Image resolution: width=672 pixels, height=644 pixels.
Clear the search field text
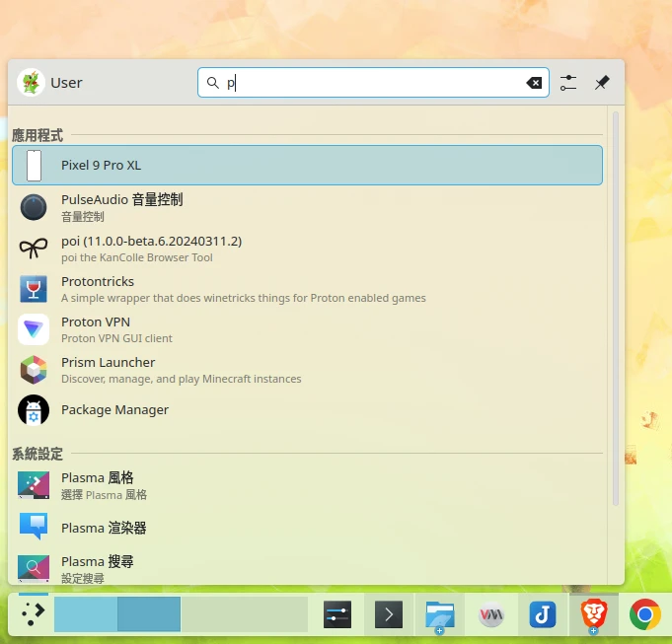pyautogui.click(x=534, y=83)
